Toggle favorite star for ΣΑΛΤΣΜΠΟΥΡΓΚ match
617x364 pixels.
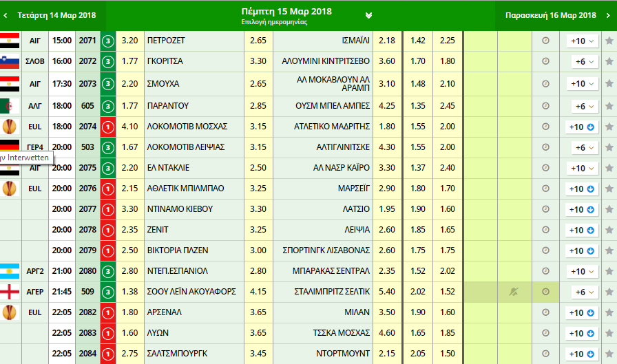pyautogui.click(x=609, y=354)
